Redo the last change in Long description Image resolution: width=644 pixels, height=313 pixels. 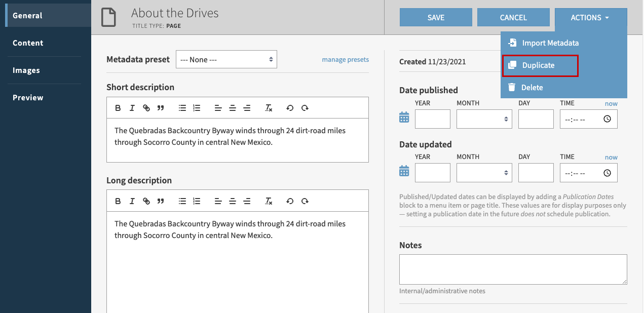click(305, 201)
